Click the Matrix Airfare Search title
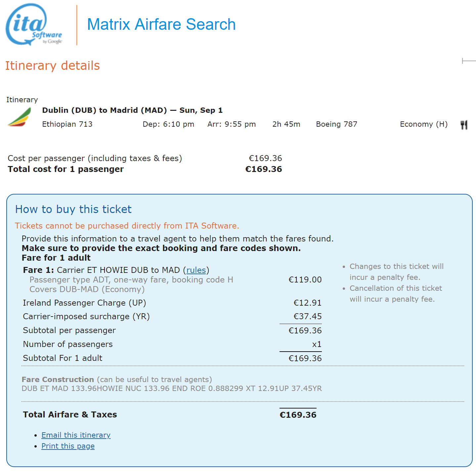Image resolution: width=476 pixels, height=473 pixels. click(161, 24)
